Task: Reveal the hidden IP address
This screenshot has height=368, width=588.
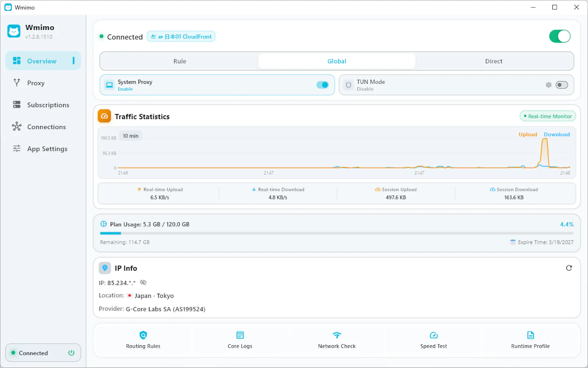Action: click(143, 282)
